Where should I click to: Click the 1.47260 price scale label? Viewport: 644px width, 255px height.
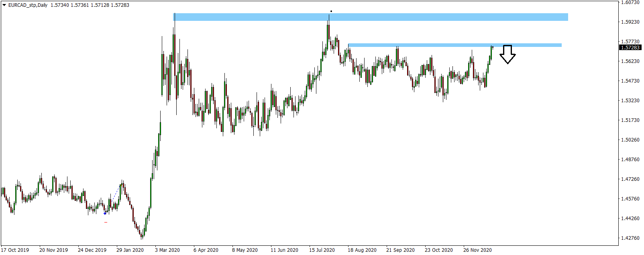(630, 179)
